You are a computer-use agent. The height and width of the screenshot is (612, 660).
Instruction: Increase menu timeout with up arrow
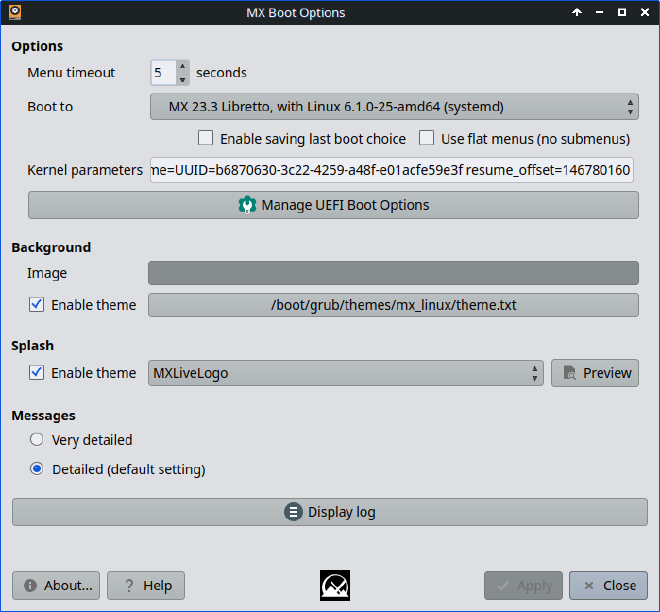(182, 67)
